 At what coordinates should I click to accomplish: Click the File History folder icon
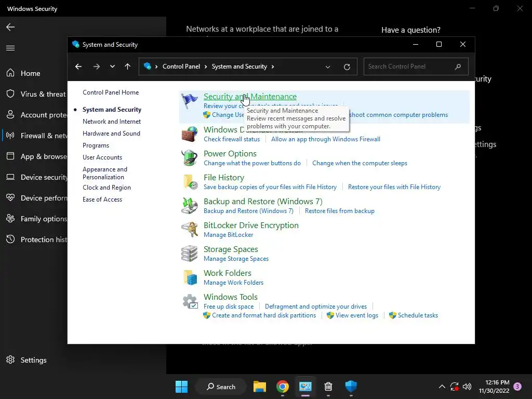tap(190, 182)
